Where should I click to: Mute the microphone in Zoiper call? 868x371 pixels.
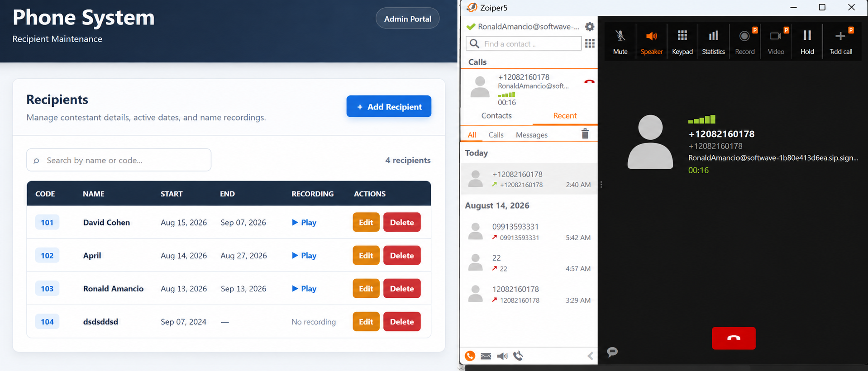pyautogui.click(x=620, y=42)
